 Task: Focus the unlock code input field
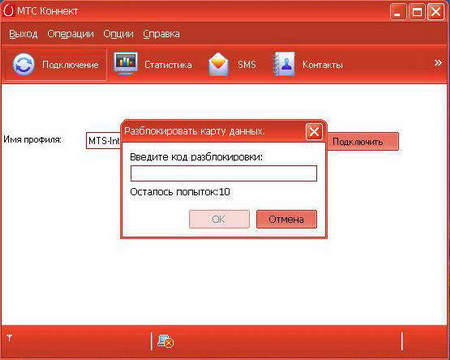pos(223,173)
